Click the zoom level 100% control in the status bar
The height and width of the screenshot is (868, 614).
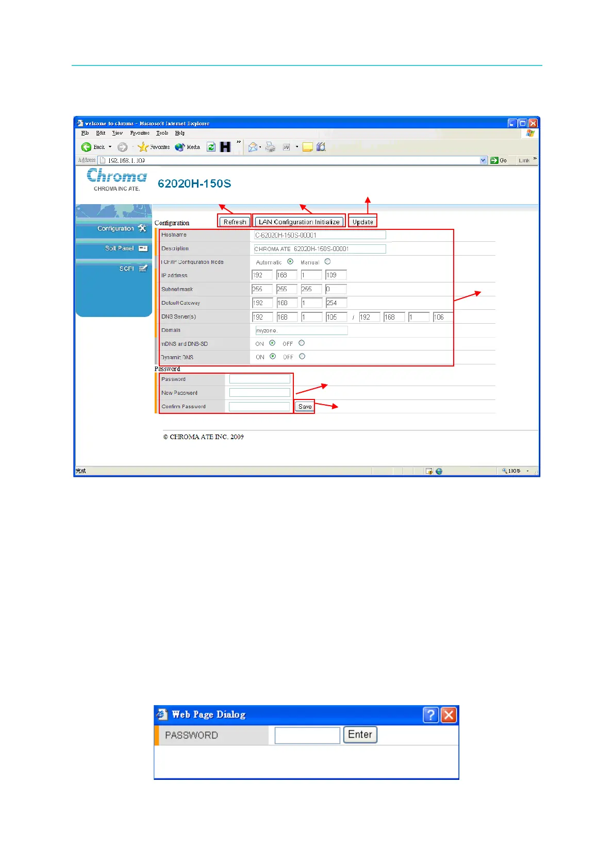pyautogui.click(x=516, y=471)
